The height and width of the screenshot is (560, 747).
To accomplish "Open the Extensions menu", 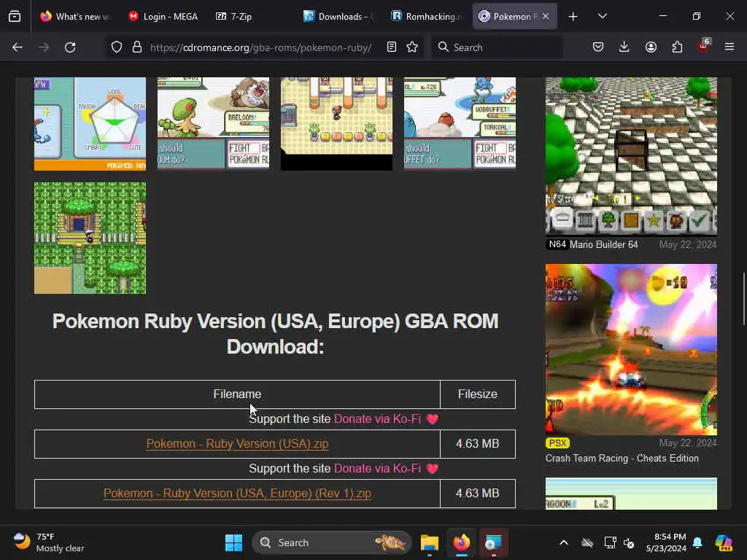I will coord(677,47).
